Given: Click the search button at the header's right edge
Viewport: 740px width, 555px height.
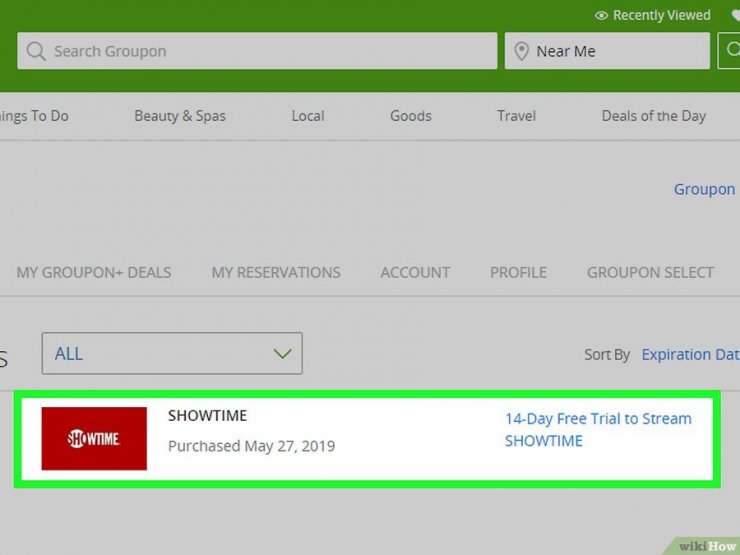Looking at the screenshot, I should click(x=729, y=50).
